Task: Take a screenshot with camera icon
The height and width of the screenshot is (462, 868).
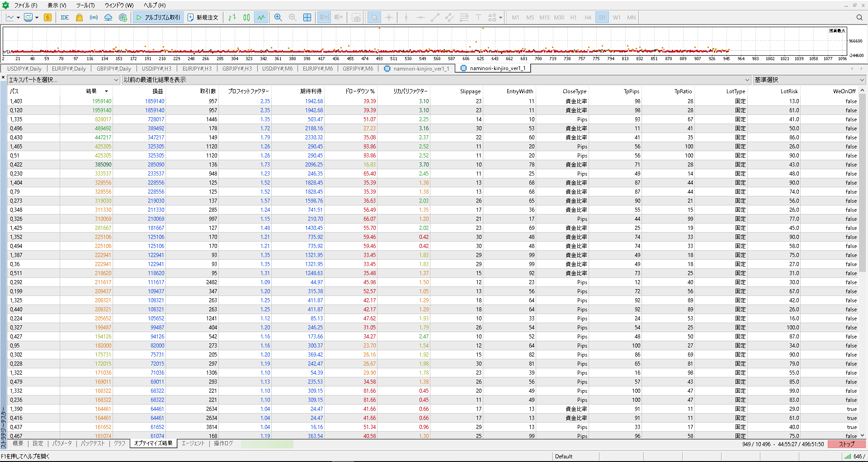Action: (357, 18)
